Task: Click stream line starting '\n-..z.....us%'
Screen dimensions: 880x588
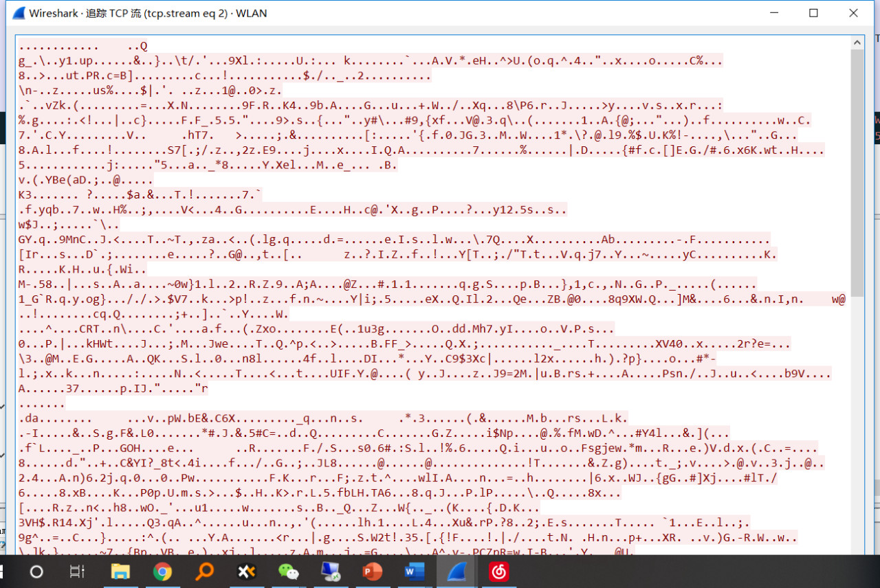Action: point(151,91)
